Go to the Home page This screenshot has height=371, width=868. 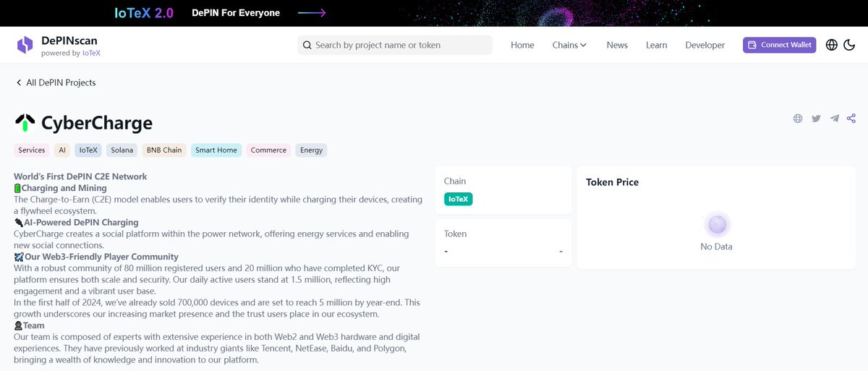coord(522,45)
